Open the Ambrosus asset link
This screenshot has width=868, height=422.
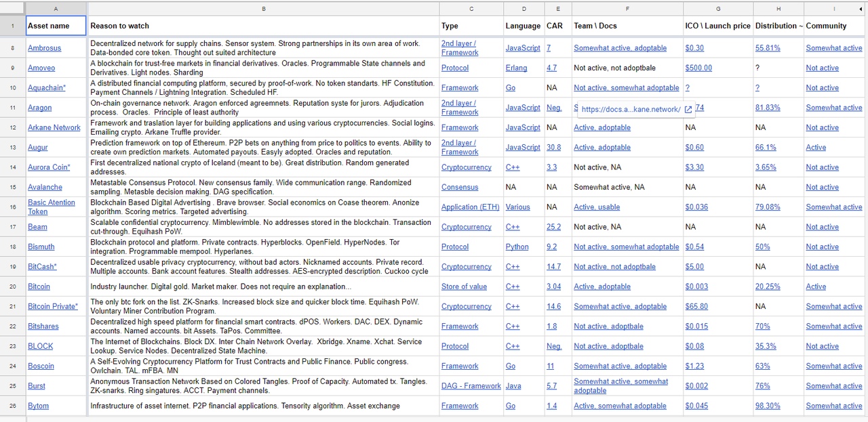pos(44,48)
